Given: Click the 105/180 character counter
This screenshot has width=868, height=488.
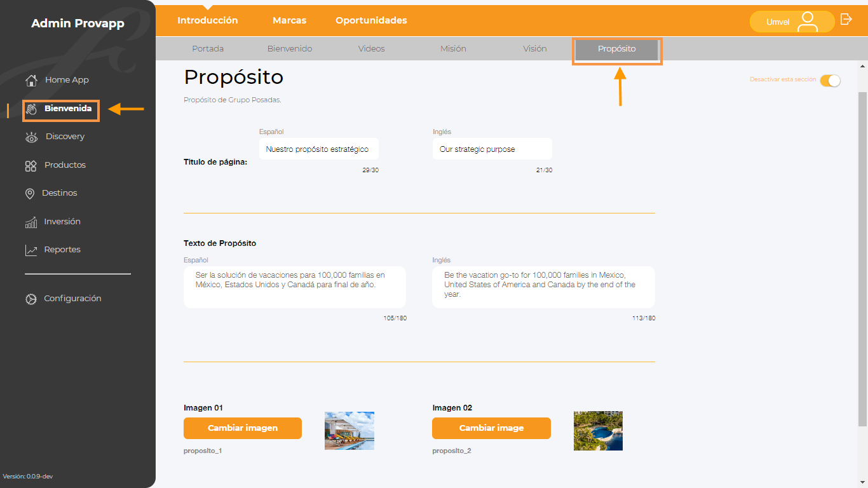Looking at the screenshot, I should point(395,318).
